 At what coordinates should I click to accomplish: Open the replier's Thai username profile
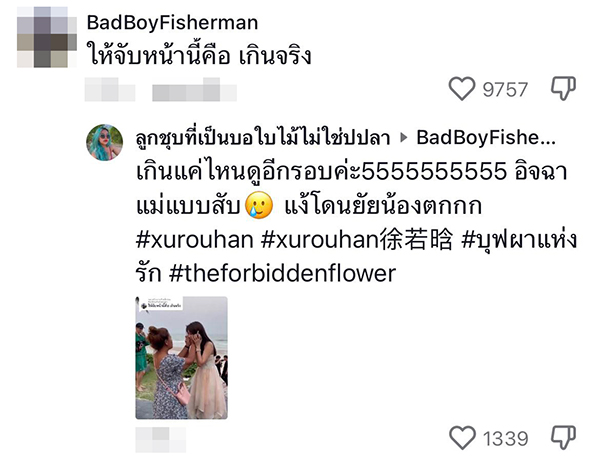(263, 138)
